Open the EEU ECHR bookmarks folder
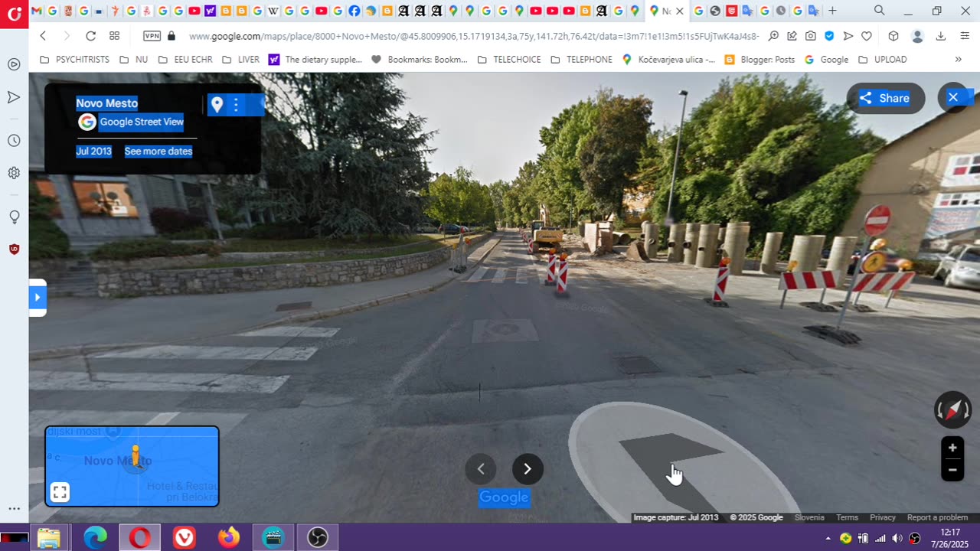 coord(185,59)
